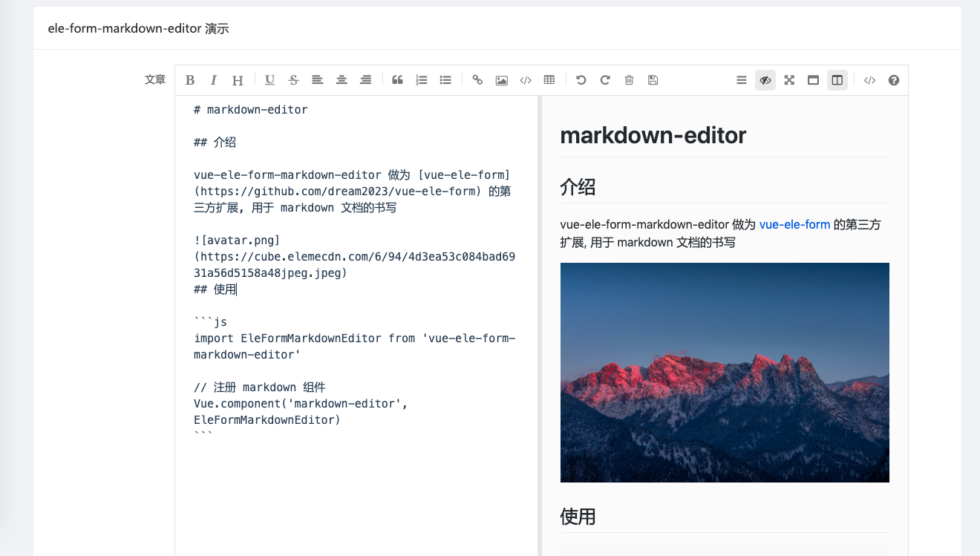The height and width of the screenshot is (556, 980).
Task: Align text left
Action: pyautogui.click(x=317, y=80)
